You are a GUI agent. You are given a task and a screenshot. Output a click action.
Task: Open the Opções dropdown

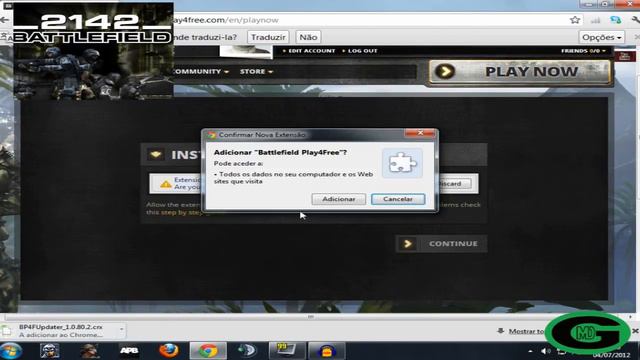[x=602, y=37]
